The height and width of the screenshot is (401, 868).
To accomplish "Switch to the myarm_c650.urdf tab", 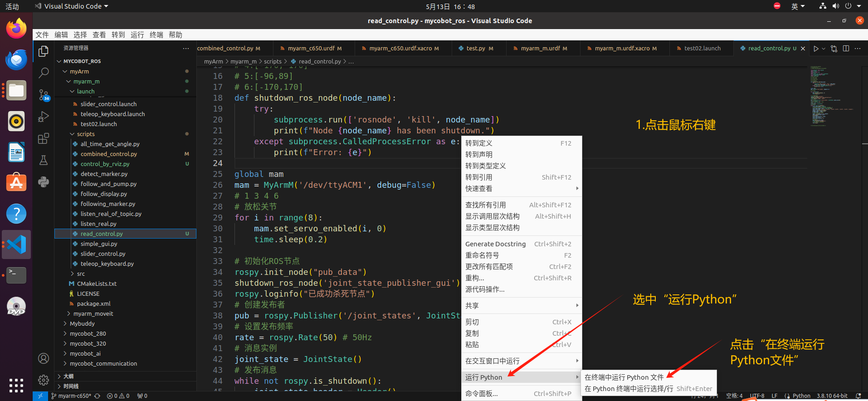I will 311,49.
